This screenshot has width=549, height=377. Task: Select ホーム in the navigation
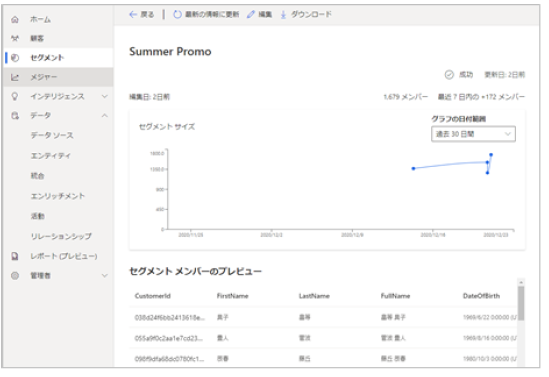[x=40, y=20]
